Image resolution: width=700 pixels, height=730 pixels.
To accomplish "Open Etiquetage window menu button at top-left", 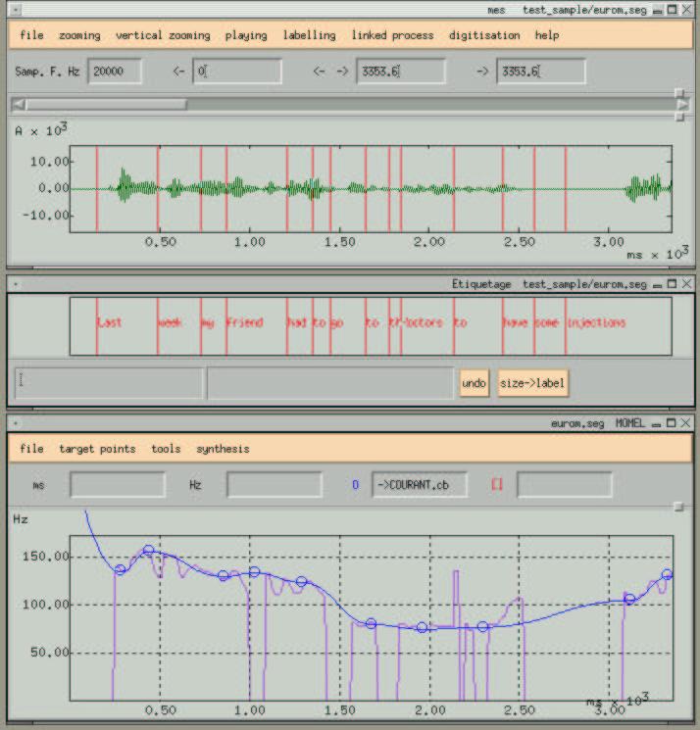I will pyautogui.click(x=16, y=283).
